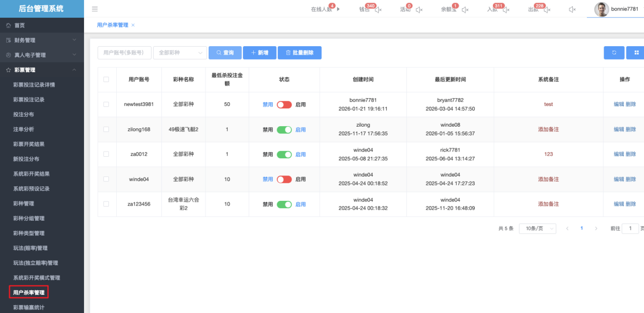Click the mute icon next to 出款
The width and height of the screenshot is (644, 313).
point(546,10)
